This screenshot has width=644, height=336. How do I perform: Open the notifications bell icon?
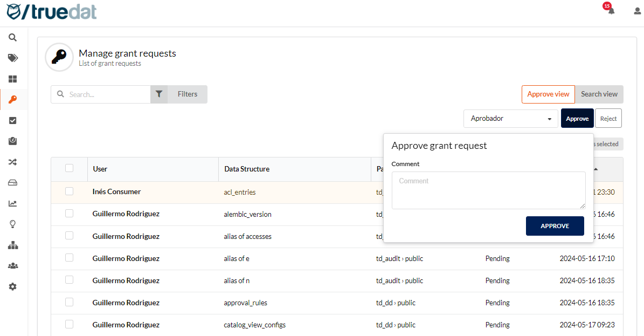click(x=611, y=11)
